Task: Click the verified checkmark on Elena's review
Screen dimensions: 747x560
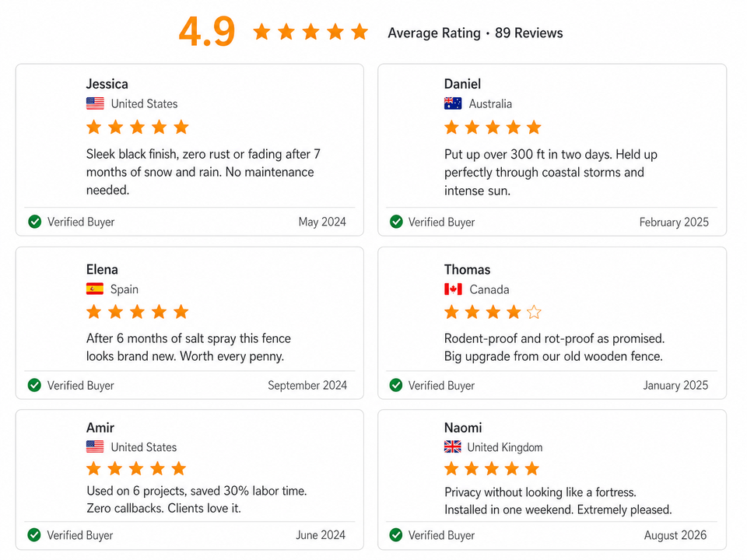Action: point(34,385)
